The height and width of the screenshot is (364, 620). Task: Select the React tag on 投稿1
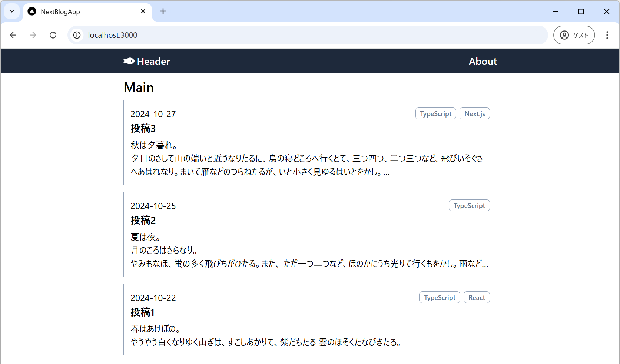click(x=476, y=298)
